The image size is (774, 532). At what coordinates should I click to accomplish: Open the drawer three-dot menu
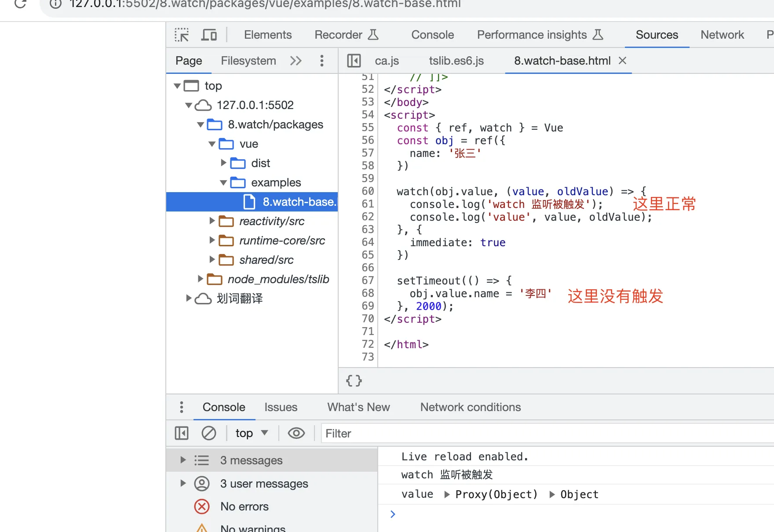click(x=182, y=407)
